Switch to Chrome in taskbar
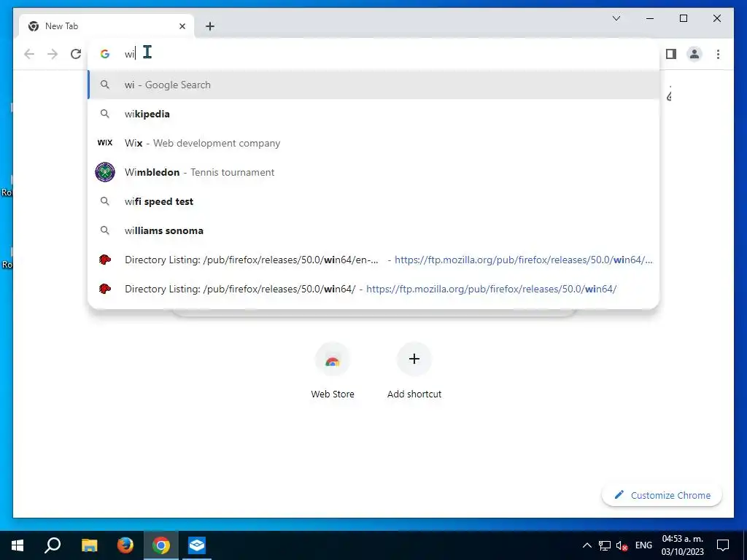This screenshot has width=747, height=560. [x=161, y=545]
